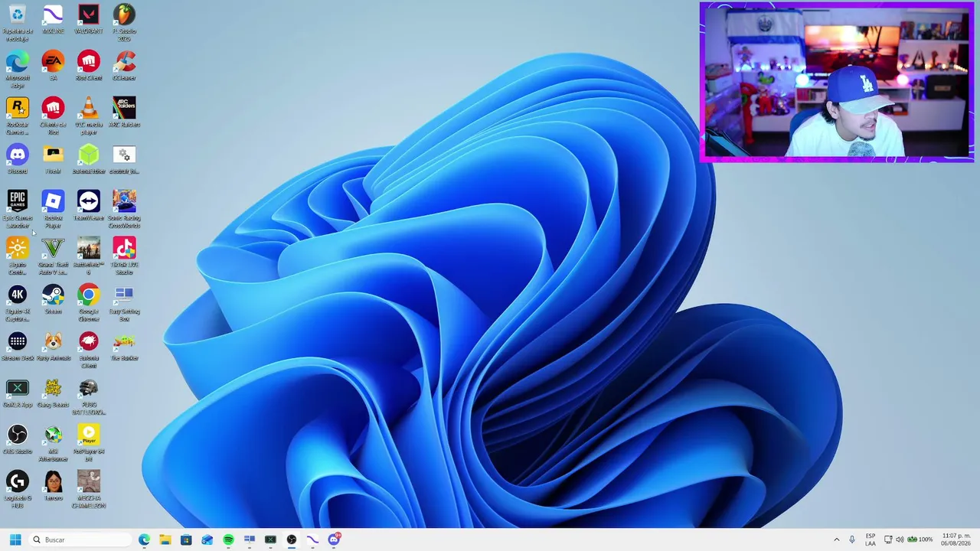Click the OBS Studio desktop shortcut
Screen dimensions: 980x551
pos(17,439)
